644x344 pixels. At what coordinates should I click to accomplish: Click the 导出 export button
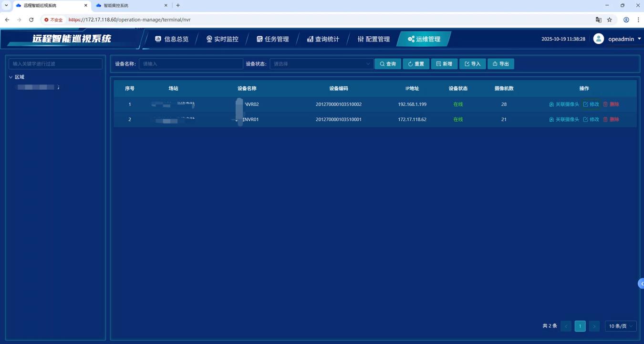pos(500,64)
